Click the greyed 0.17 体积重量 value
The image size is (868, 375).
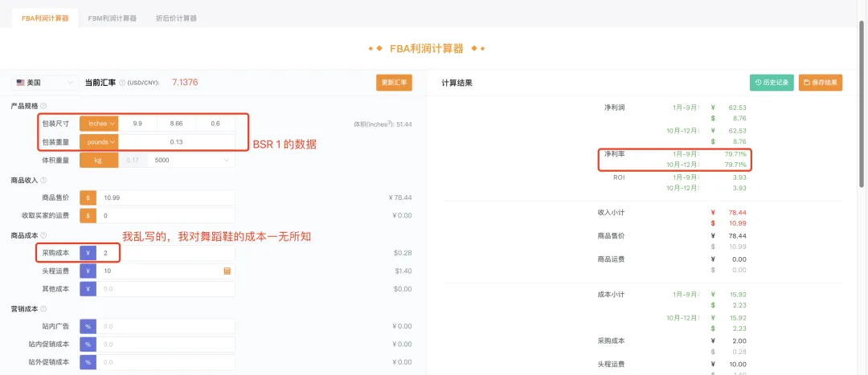point(133,161)
